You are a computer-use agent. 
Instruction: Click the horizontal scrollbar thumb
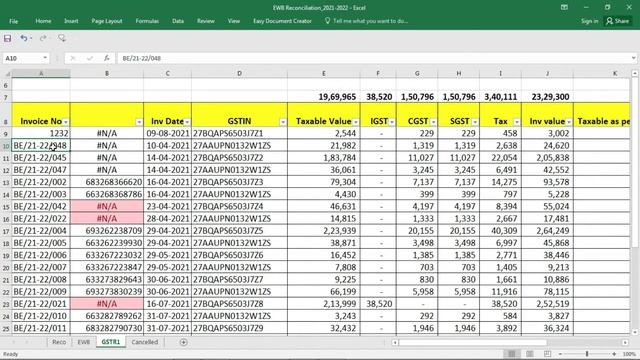[473, 342]
